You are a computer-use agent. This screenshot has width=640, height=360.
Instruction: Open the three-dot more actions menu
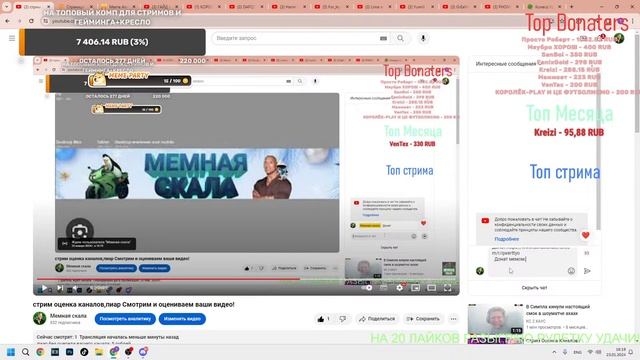point(453,319)
